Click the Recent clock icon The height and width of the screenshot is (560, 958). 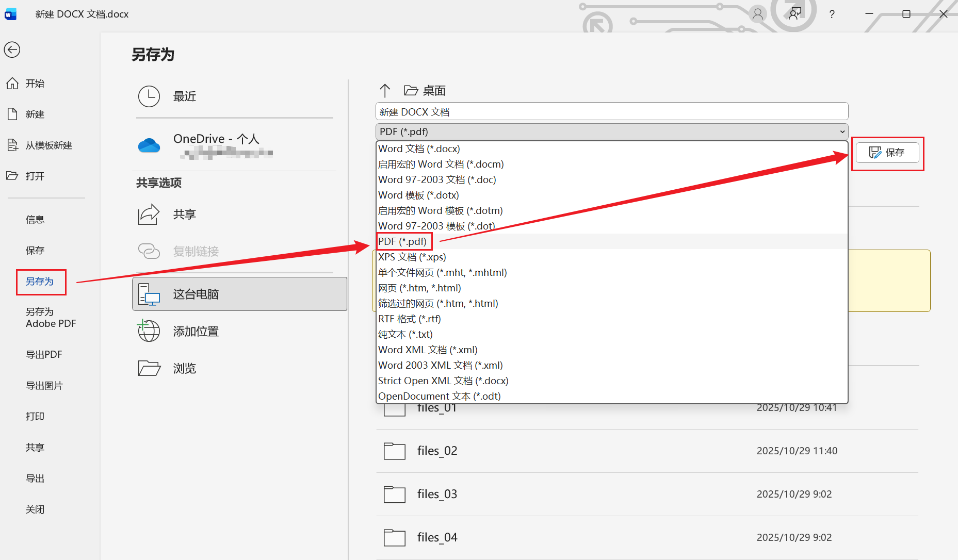tap(149, 96)
